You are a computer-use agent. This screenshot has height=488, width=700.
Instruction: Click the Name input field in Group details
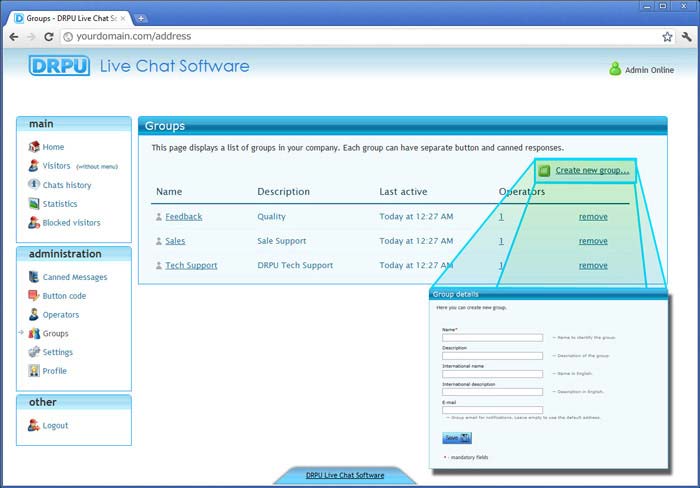coord(492,338)
